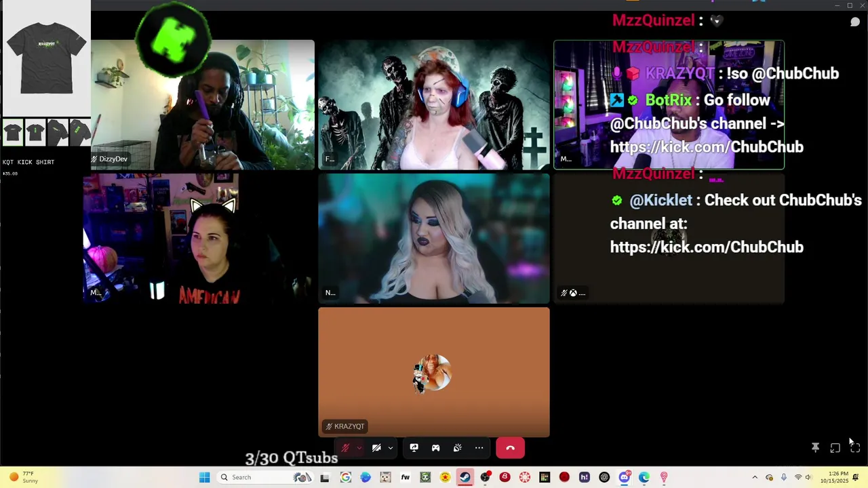
Task: Open the purple h! app on taskbar
Action: [x=584, y=477]
